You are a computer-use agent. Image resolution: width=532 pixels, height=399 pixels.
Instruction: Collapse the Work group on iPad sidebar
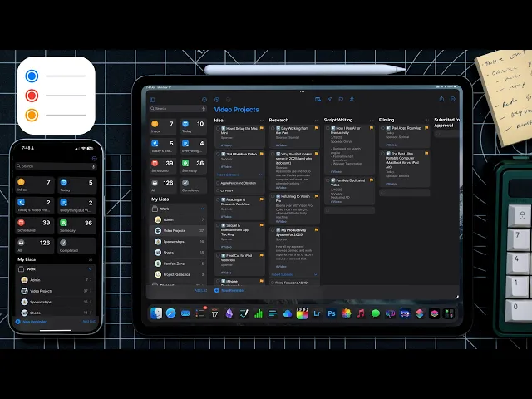[202, 209]
